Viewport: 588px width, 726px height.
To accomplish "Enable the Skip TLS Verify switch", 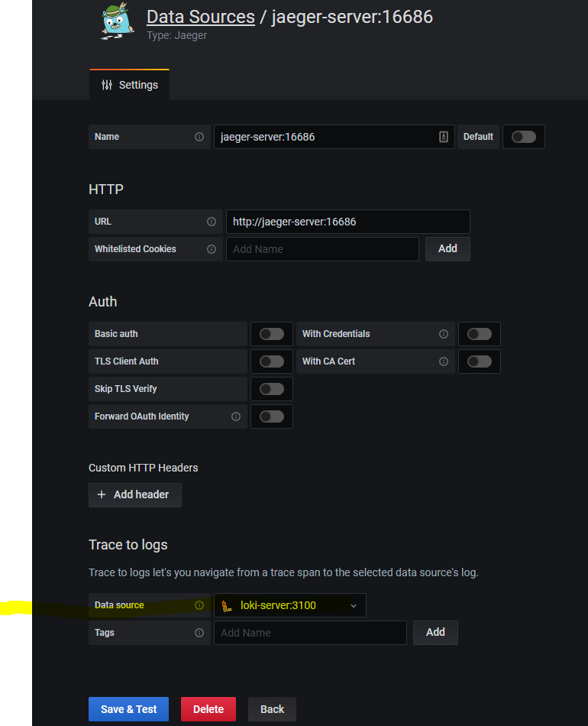I will click(272, 389).
